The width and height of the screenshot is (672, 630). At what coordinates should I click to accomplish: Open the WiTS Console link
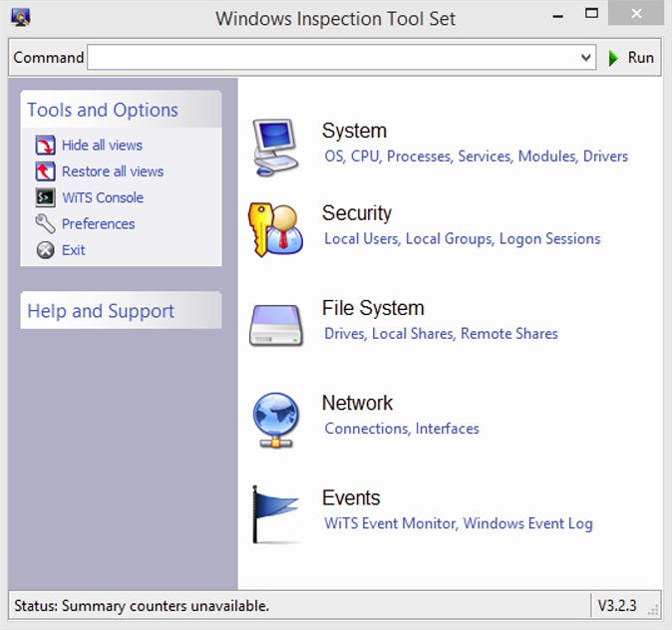[x=103, y=197]
